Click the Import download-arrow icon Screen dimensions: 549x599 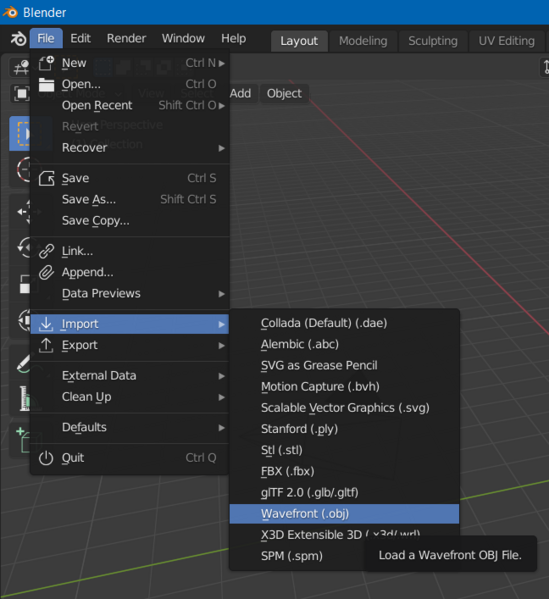(x=46, y=324)
